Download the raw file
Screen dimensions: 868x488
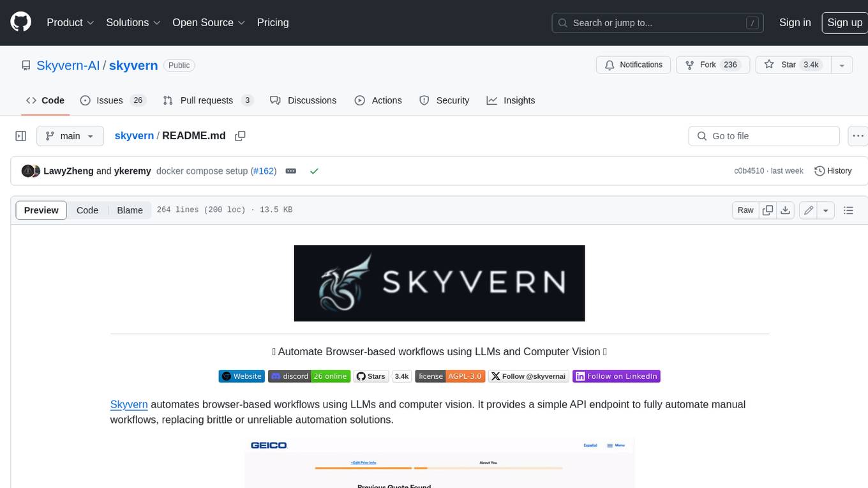point(786,210)
